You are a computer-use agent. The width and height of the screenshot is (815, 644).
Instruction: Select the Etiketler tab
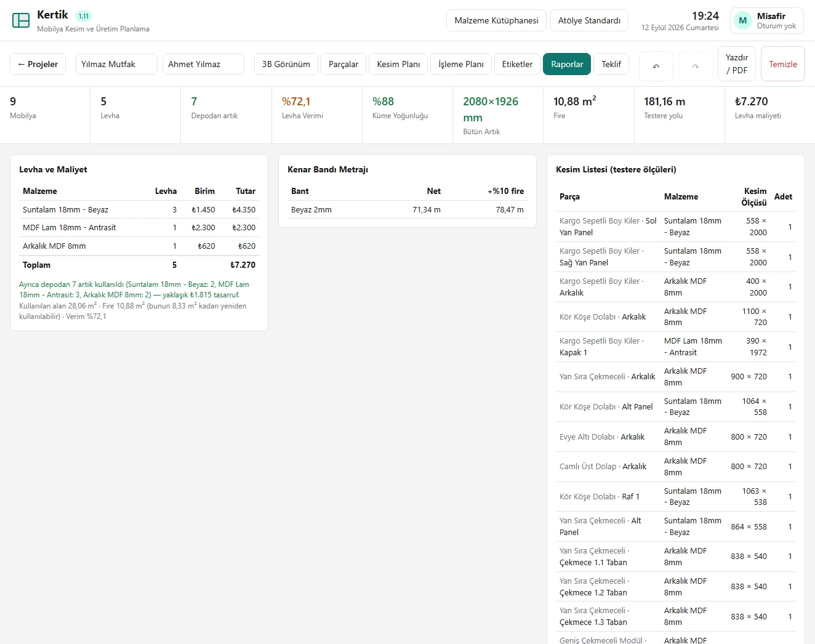coord(517,64)
